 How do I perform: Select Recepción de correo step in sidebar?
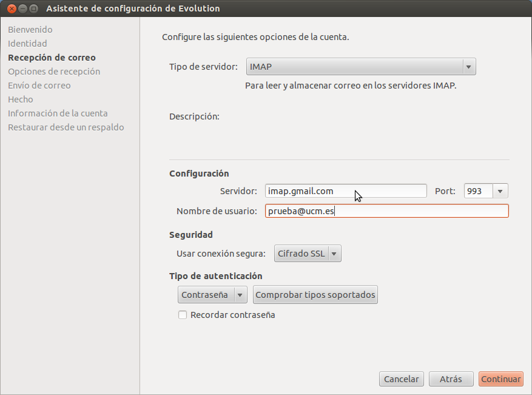pos(52,58)
